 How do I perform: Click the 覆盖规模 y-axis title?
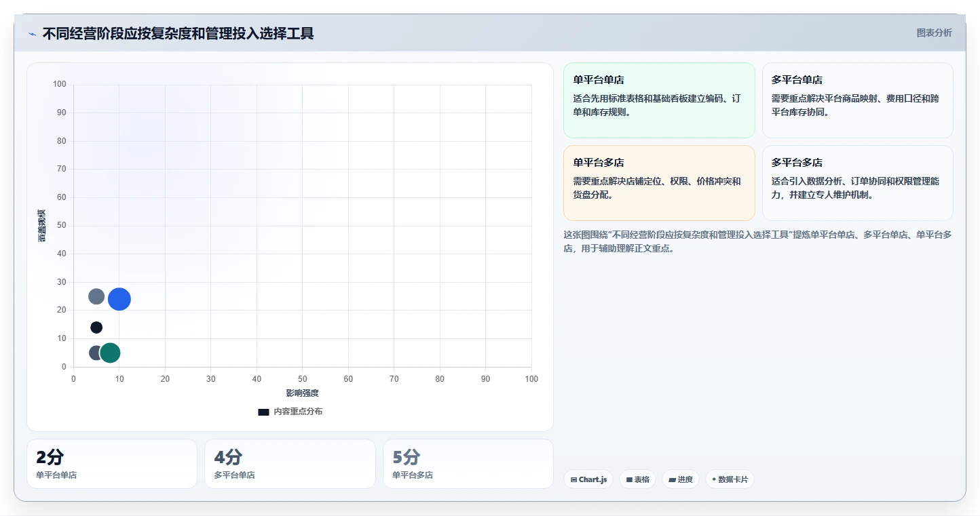pyautogui.click(x=41, y=226)
